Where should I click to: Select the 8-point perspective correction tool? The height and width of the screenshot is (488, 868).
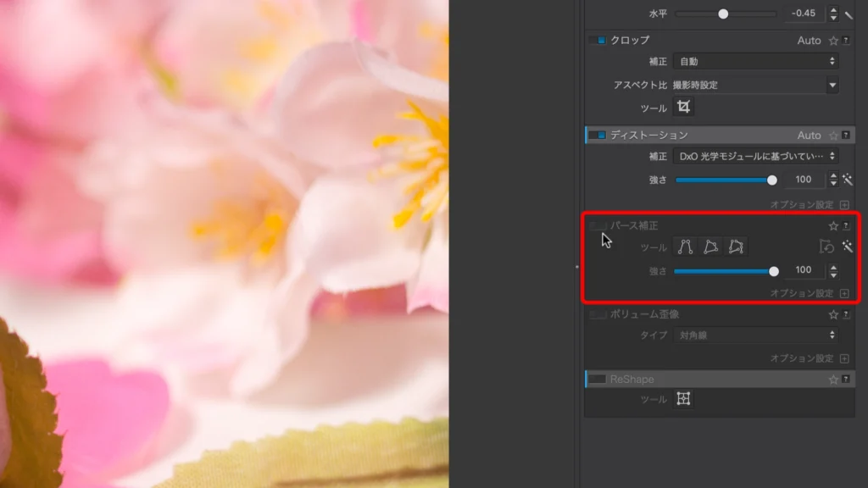pyautogui.click(x=737, y=247)
